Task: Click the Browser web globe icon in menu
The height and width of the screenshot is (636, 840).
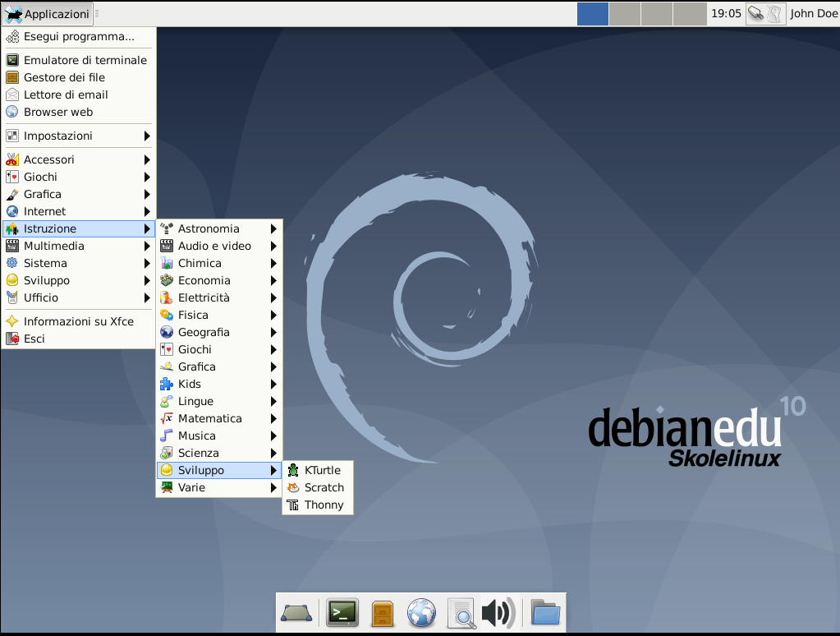Action: tap(11, 112)
